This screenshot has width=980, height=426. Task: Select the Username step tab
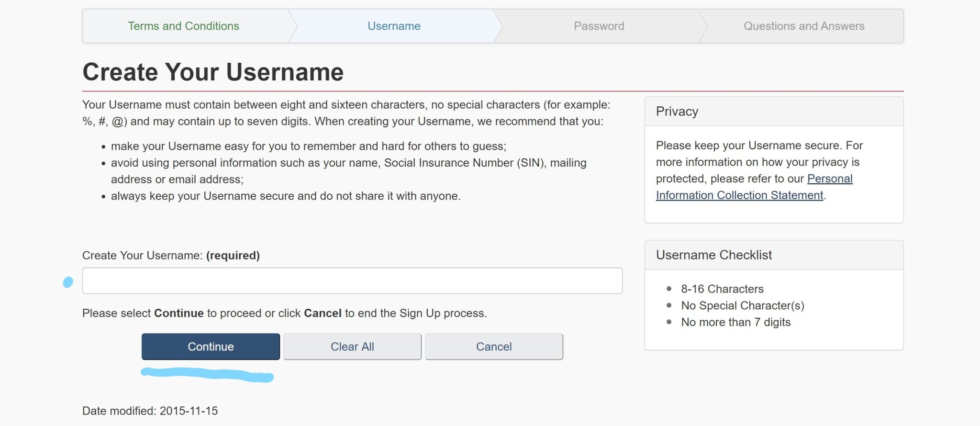coord(394,26)
